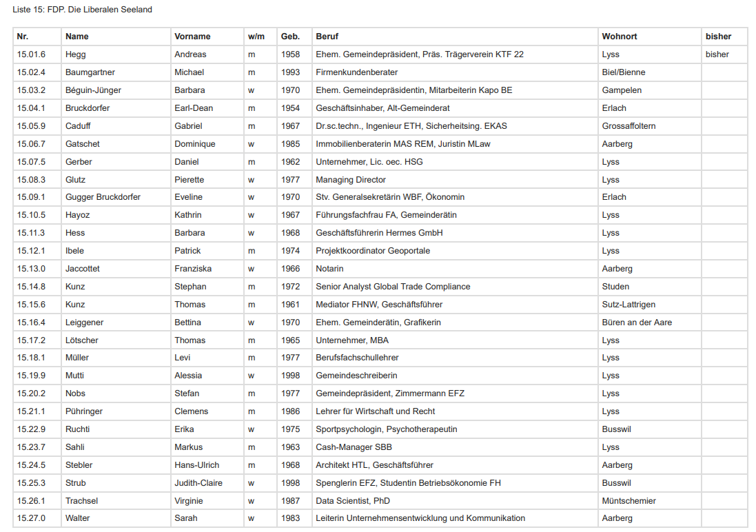Click the residence 'Studen'
The image size is (756, 532).
615,287
